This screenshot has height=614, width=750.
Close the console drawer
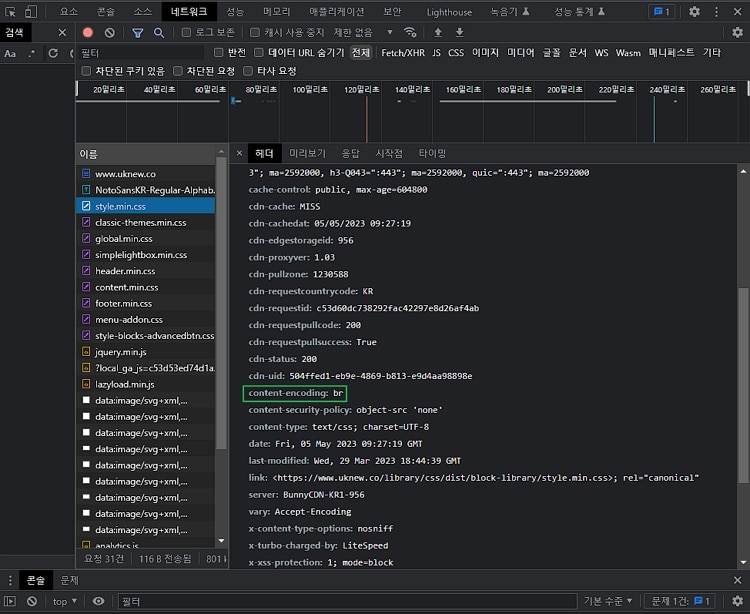tap(738, 581)
